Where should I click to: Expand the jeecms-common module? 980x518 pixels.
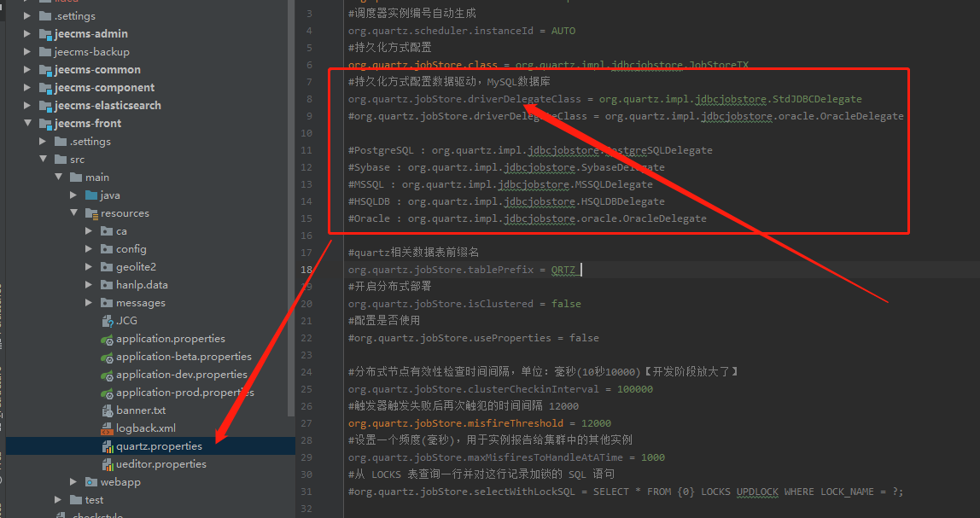pos(26,69)
